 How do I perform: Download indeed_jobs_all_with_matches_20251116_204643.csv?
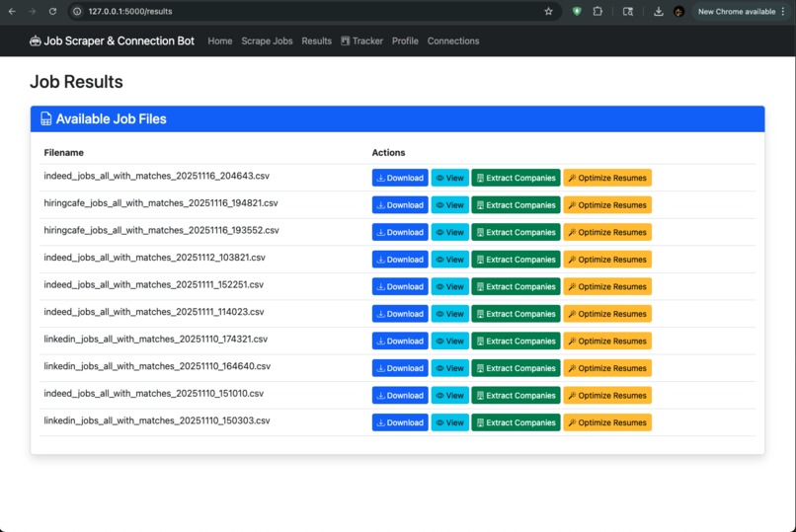[400, 178]
